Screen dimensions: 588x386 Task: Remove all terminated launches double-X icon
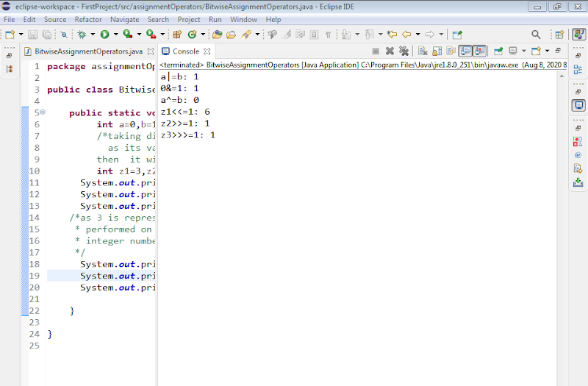pyautogui.click(x=404, y=51)
